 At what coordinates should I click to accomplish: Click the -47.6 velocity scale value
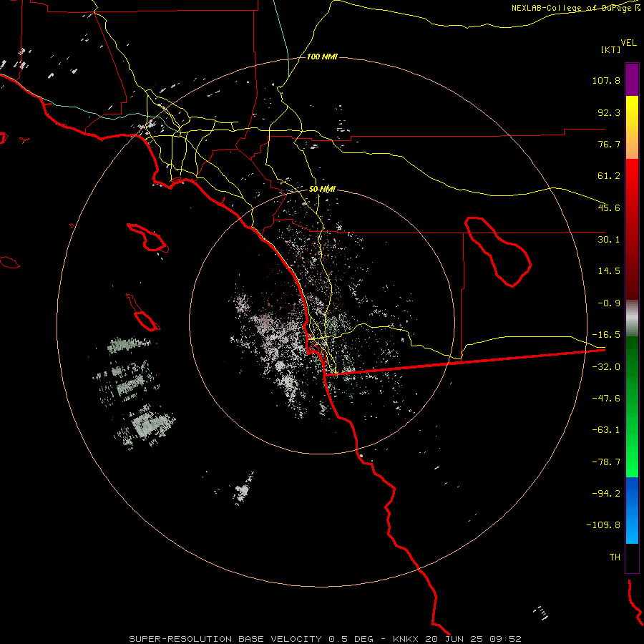coord(606,399)
